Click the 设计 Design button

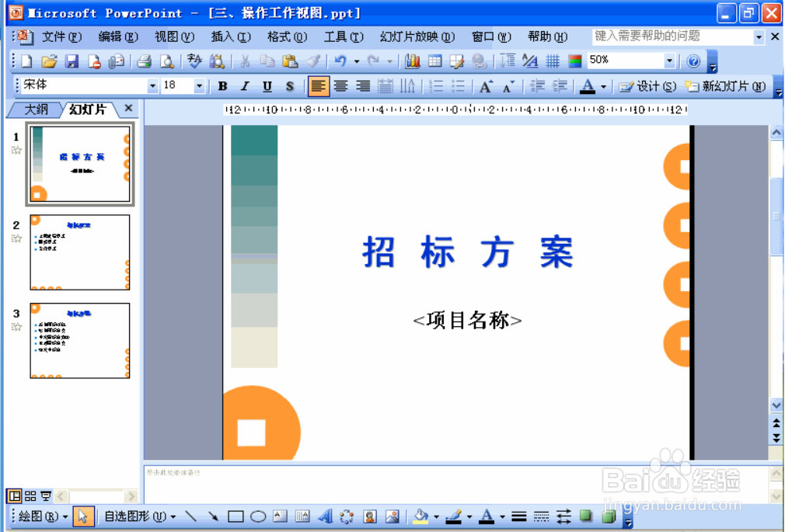click(x=647, y=86)
